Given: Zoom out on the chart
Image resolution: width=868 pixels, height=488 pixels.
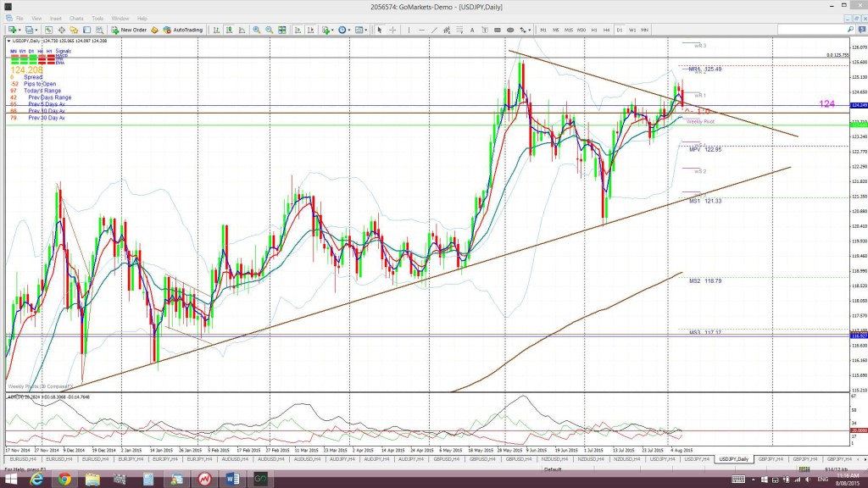Looking at the screenshot, I should (270, 30).
